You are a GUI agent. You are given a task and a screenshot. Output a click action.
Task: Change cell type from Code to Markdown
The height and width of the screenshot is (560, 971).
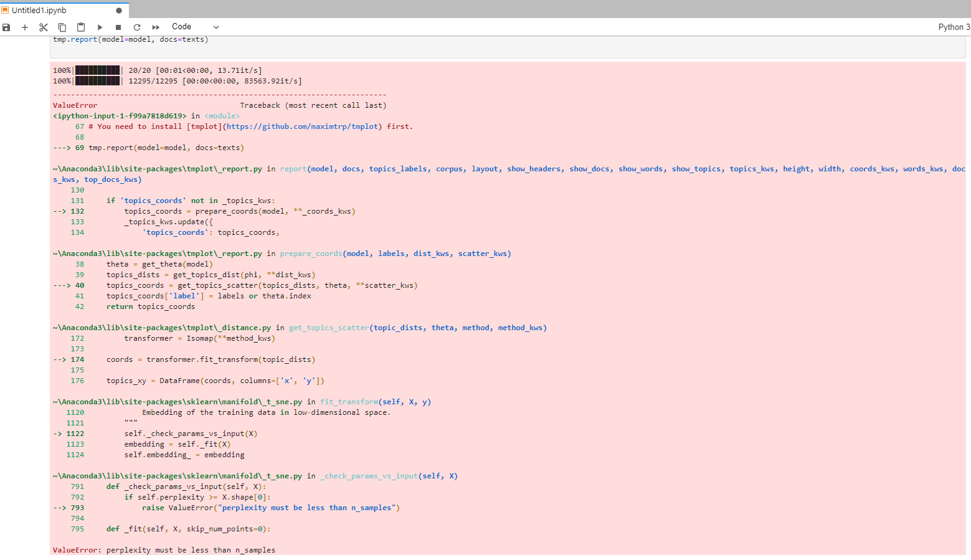tap(216, 27)
